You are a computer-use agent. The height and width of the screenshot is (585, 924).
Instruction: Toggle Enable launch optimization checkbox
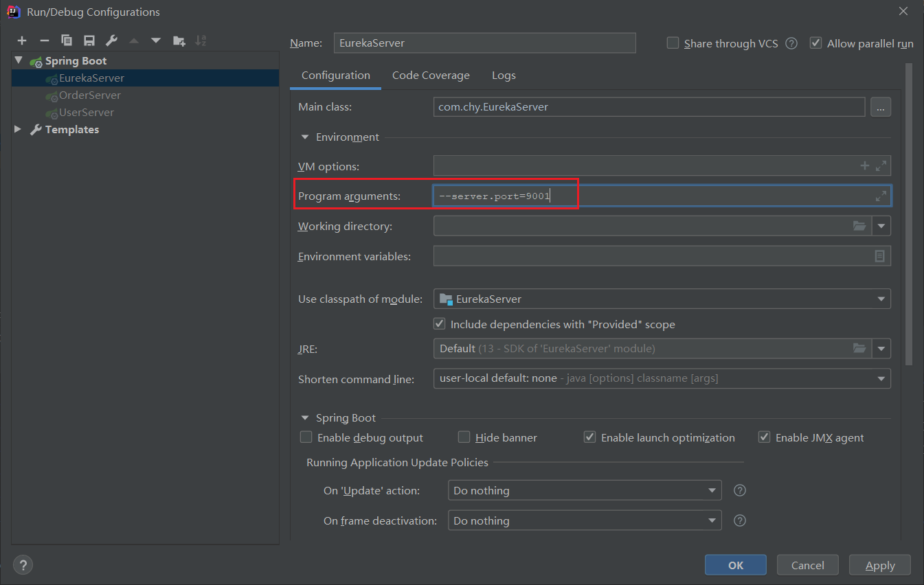point(589,437)
